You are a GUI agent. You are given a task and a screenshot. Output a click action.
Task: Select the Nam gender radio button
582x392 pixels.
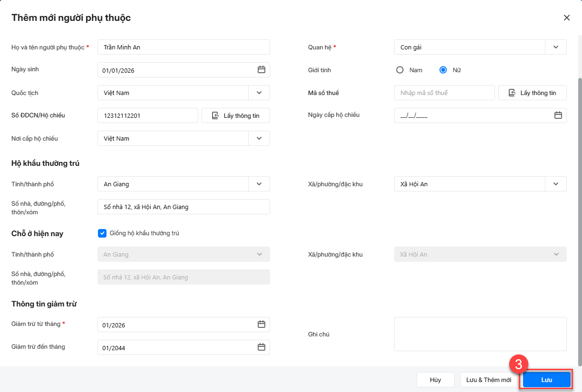tap(400, 70)
